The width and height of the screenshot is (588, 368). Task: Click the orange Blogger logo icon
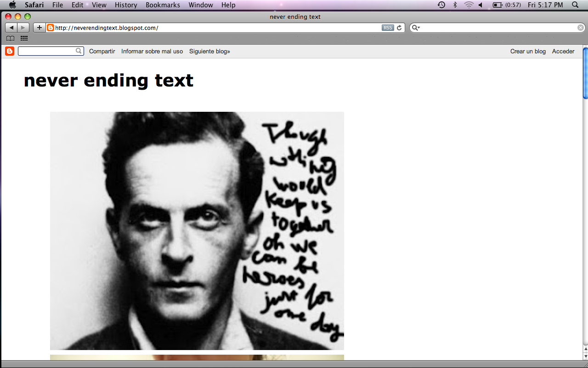tap(10, 51)
